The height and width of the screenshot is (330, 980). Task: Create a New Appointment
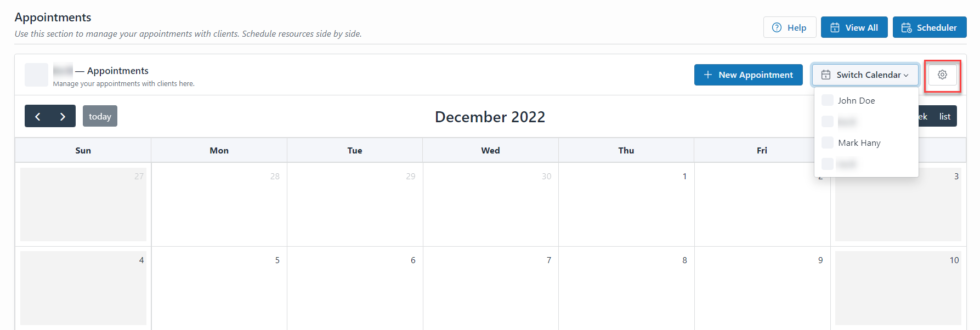(x=748, y=75)
